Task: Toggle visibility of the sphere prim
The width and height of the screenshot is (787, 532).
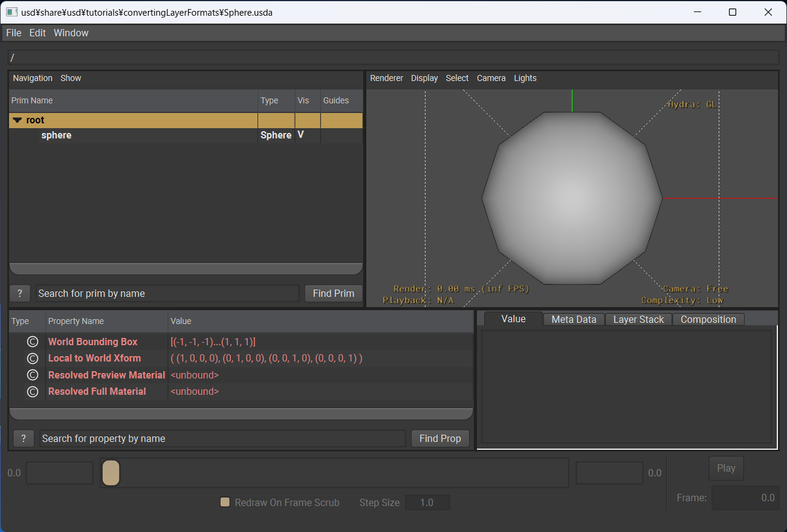Action: (x=300, y=135)
